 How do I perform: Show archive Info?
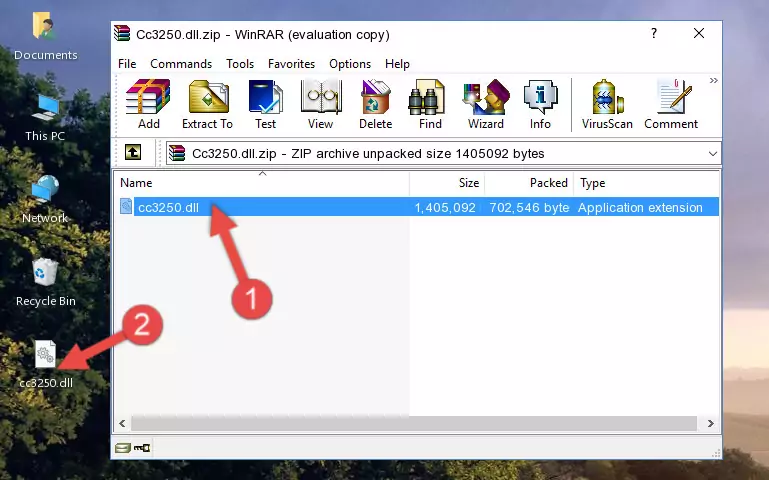(x=540, y=104)
